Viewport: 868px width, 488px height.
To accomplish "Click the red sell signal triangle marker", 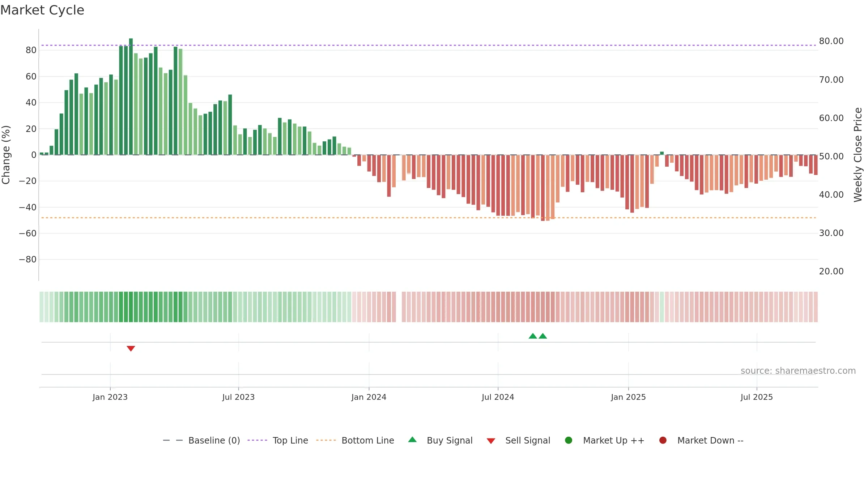I will (131, 348).
